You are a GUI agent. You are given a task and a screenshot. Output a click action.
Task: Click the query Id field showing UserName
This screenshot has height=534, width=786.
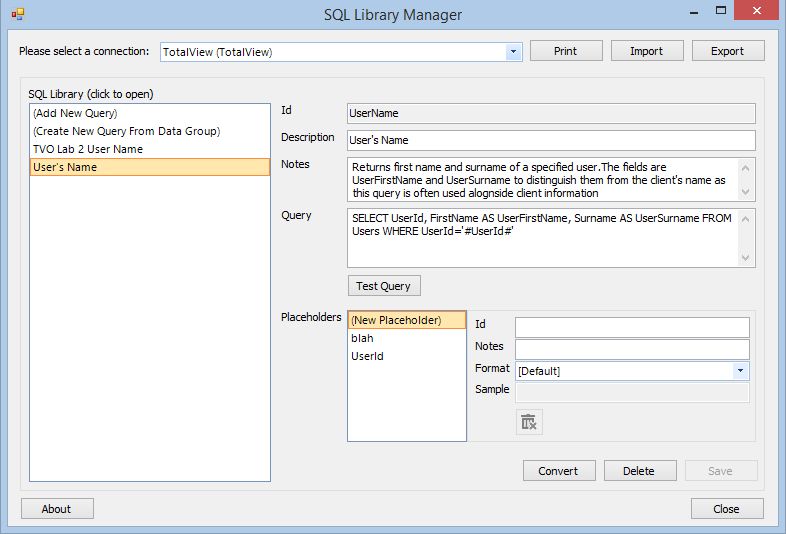point(551,113)
